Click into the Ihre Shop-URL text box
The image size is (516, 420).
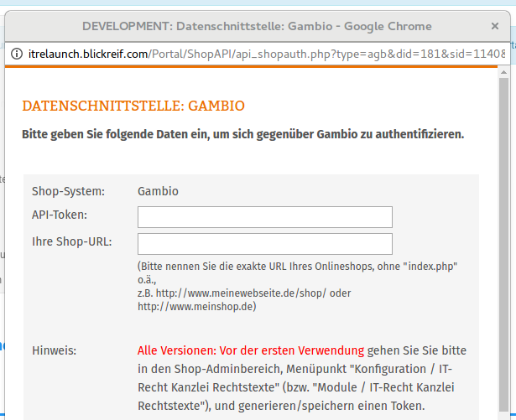pos(264,244)
